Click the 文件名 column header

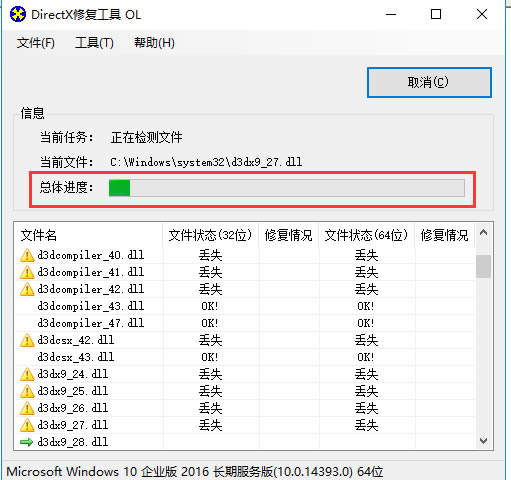point(89,235)
